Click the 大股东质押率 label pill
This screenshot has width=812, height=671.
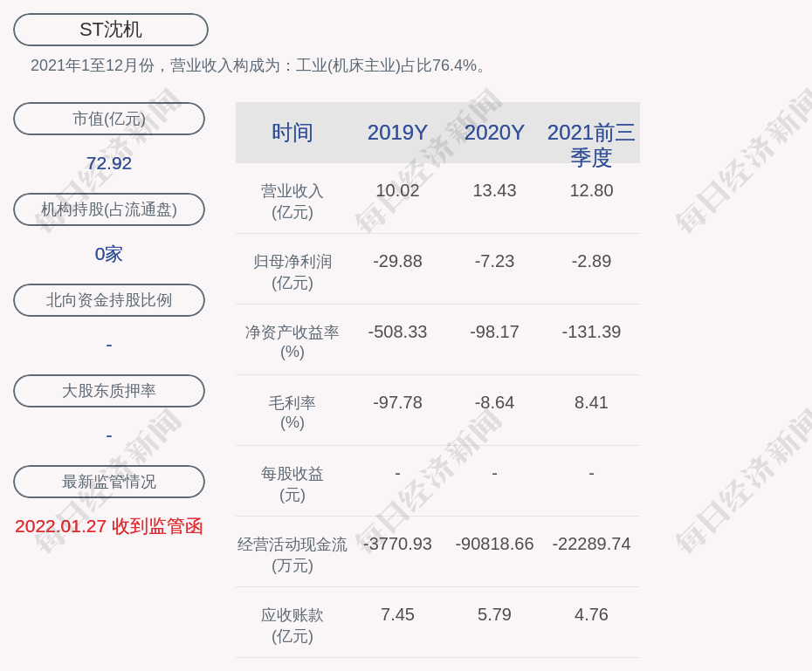(109, 391)
